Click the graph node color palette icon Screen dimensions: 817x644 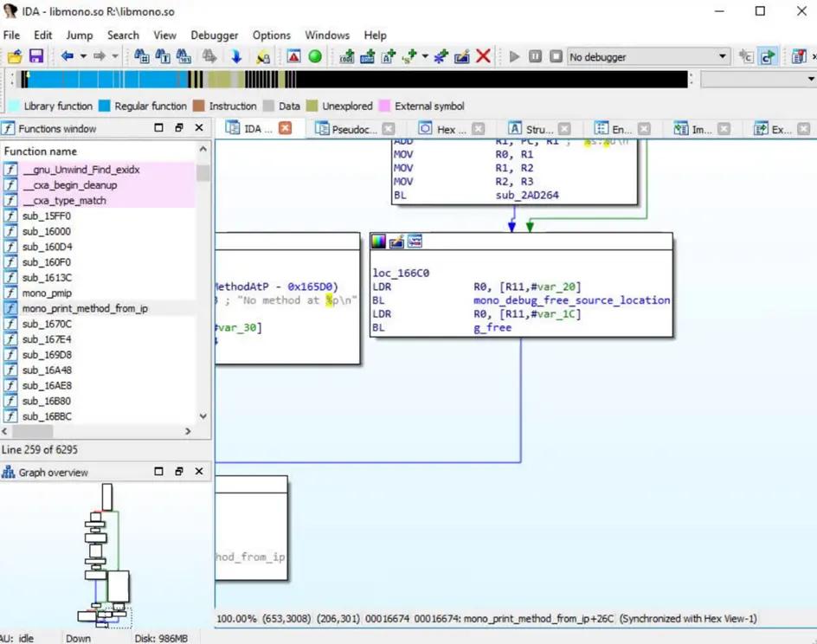(x=378, y=241)
